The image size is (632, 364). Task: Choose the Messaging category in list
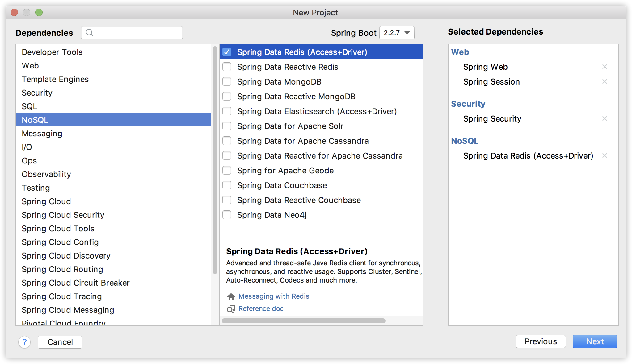42,134
